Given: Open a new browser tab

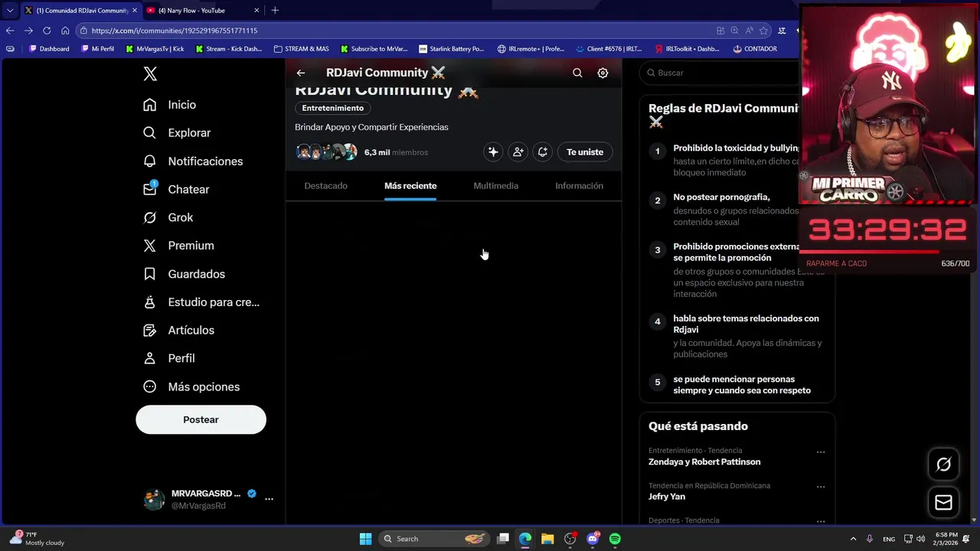Looking at the screenshot, I should pyautogui.click(x=275, y=10).
